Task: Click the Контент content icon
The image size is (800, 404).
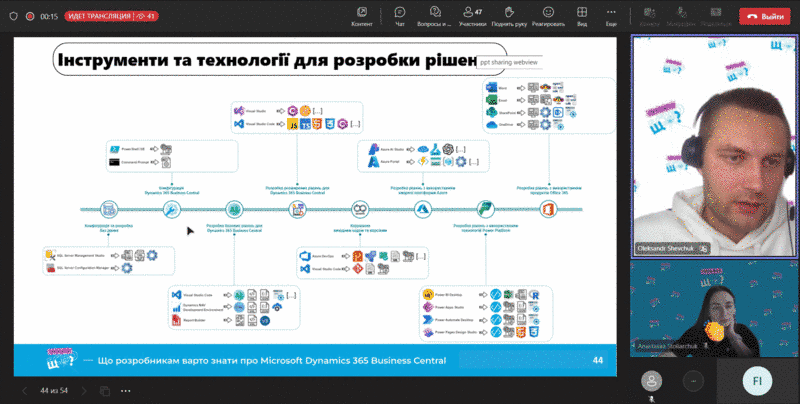Action: (362, 16)
